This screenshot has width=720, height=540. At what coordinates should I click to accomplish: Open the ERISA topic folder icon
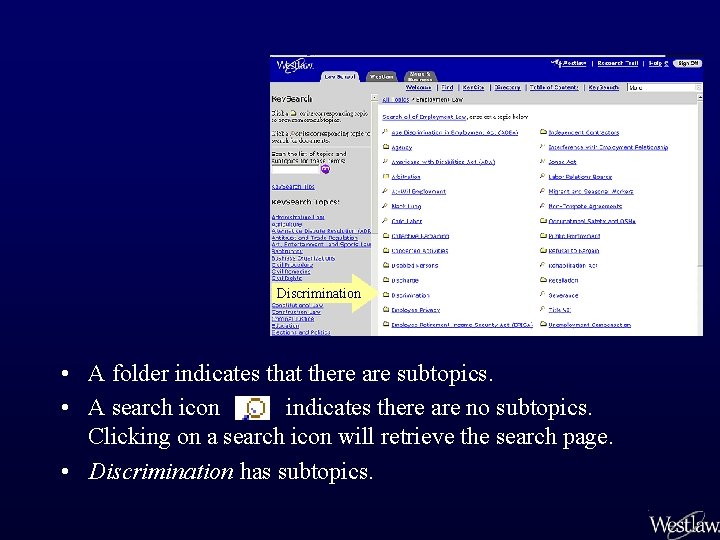[386, 324]
